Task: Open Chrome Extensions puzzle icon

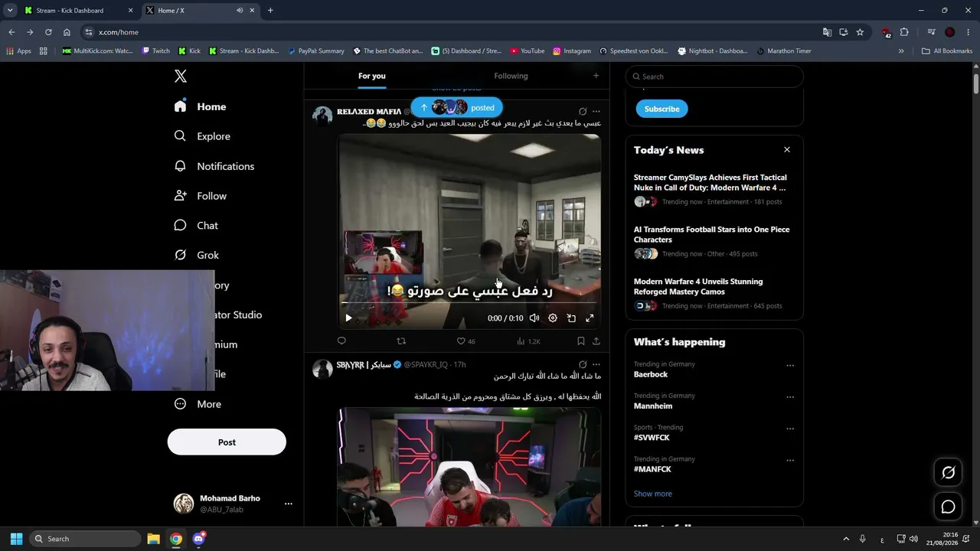Action: [x=904, y=32]
